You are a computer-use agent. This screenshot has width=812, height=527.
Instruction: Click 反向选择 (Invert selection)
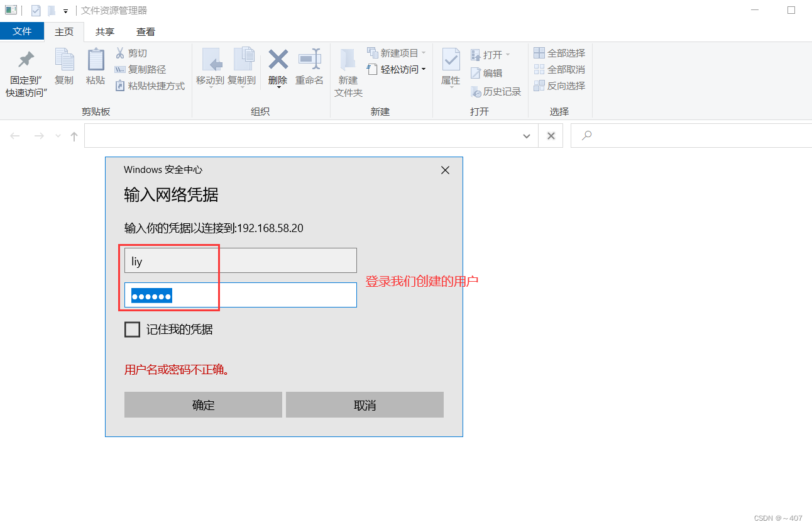559,86
